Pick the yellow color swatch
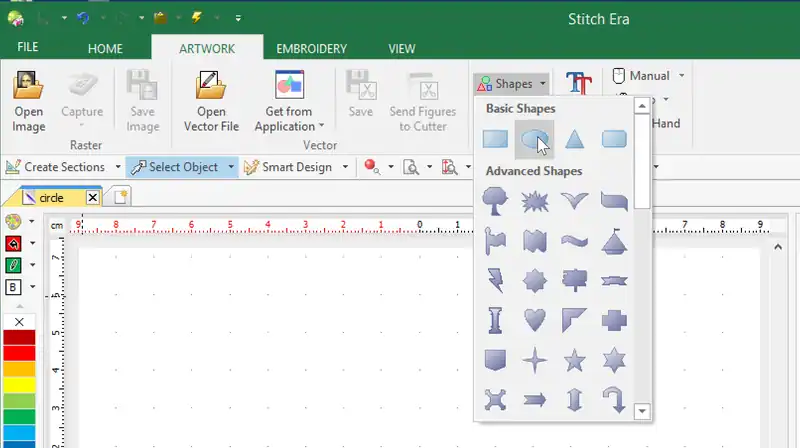The height and width of the screenshot is (448, 800). (19, 384)
